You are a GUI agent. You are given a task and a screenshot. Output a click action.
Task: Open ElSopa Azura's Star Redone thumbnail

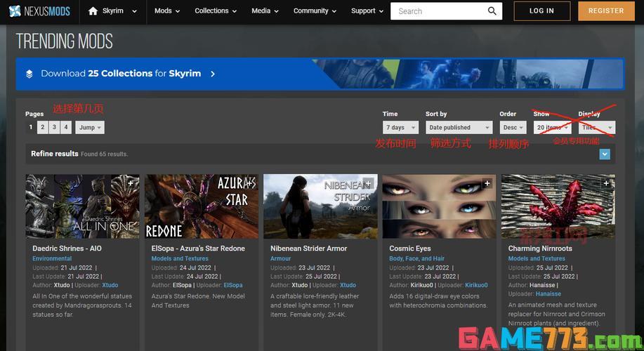(202, 206)
